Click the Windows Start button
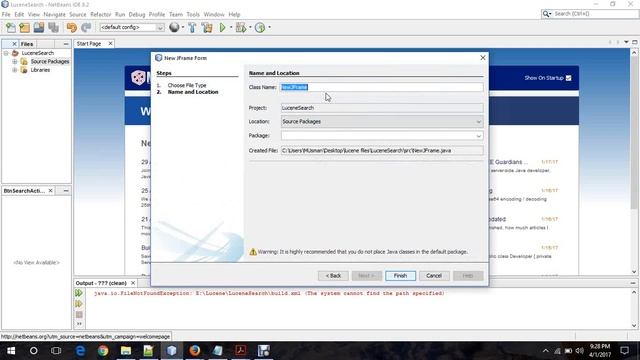This screenshot has height=360, width=640. click(x=11, y=351)
